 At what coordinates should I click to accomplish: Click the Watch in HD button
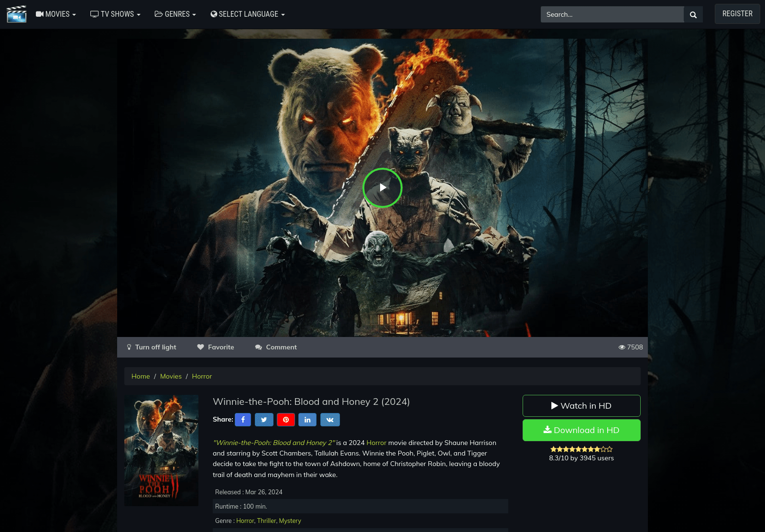pos(581,406)
